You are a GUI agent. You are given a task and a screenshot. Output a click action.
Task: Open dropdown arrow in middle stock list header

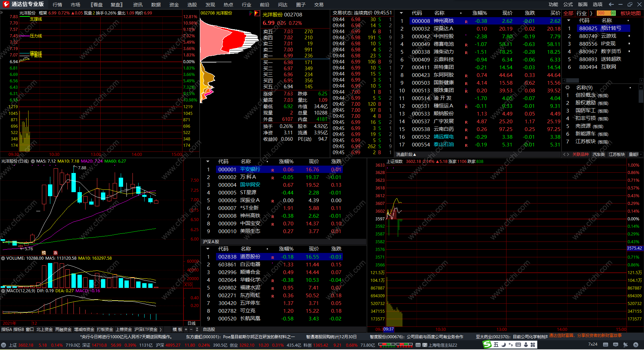click(208, 162)
